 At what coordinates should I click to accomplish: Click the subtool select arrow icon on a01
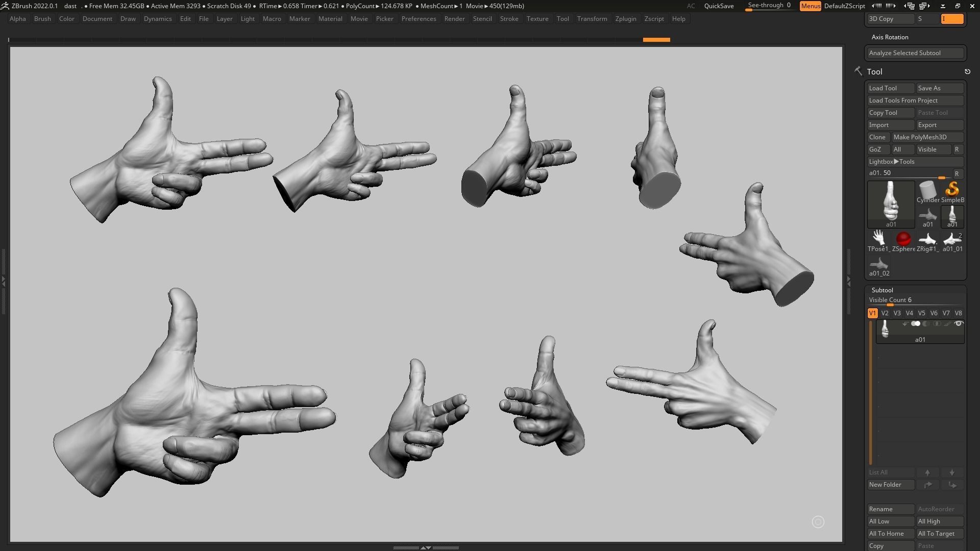[905, 324]
